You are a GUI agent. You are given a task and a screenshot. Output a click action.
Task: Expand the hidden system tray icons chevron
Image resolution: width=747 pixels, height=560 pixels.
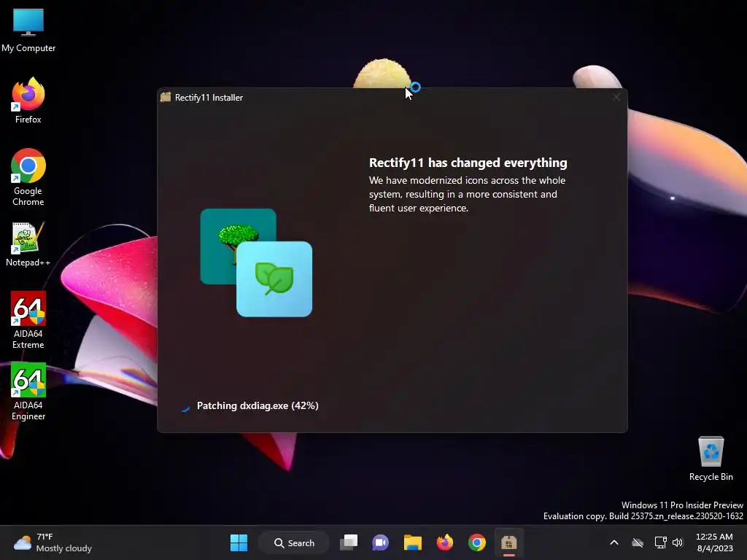coord(614,542)
